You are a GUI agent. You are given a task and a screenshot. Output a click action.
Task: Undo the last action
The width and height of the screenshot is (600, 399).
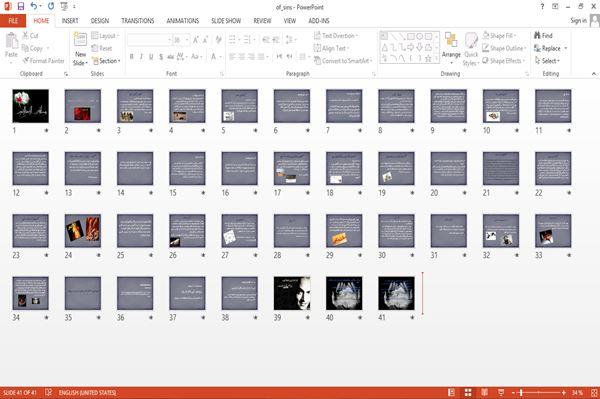34,6
